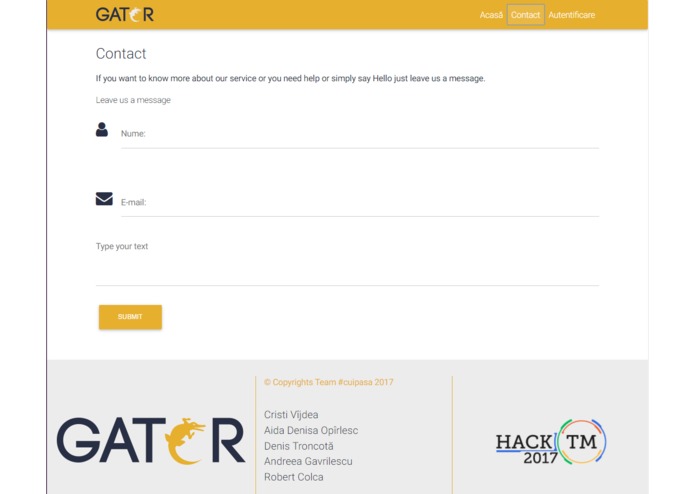Click the HackTM 2017 logo
Image resolution: width=695 pixels, height=494 pixels.
[x=551, y=442]
